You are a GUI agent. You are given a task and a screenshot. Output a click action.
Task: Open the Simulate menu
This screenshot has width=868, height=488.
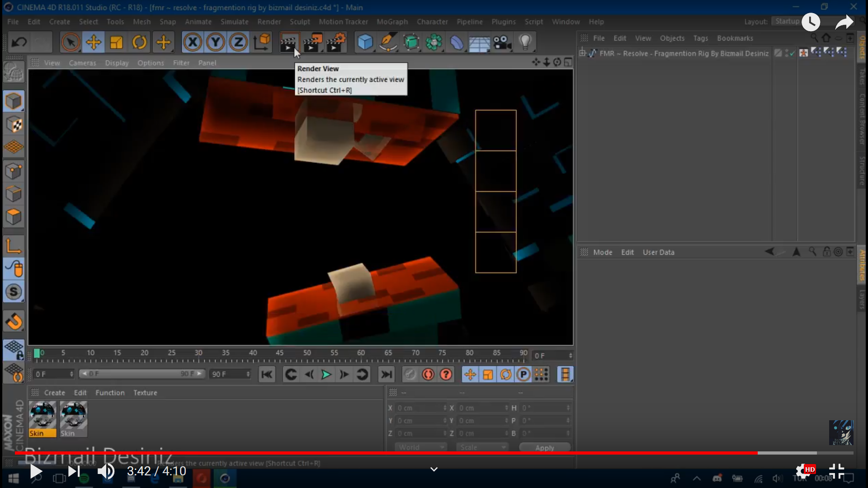tap(234, 22)
